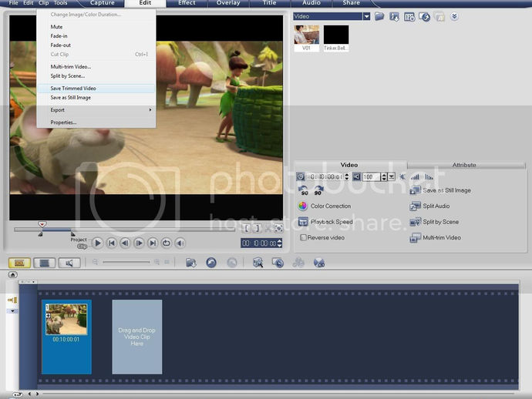Image resolution: width=532 pixels, height=399 pixels.
Task: Click the preview scrubber jog marker
Action: coord(42,224)
